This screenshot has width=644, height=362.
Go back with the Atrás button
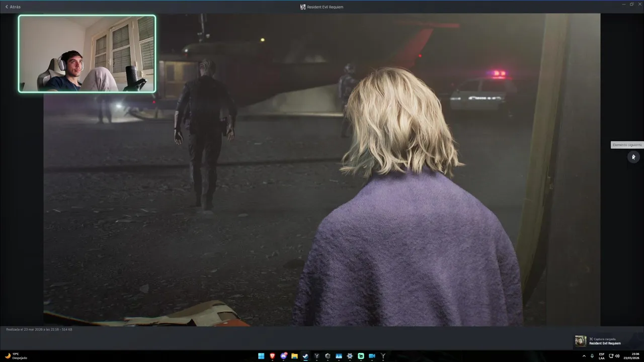(x=13, y=7)
